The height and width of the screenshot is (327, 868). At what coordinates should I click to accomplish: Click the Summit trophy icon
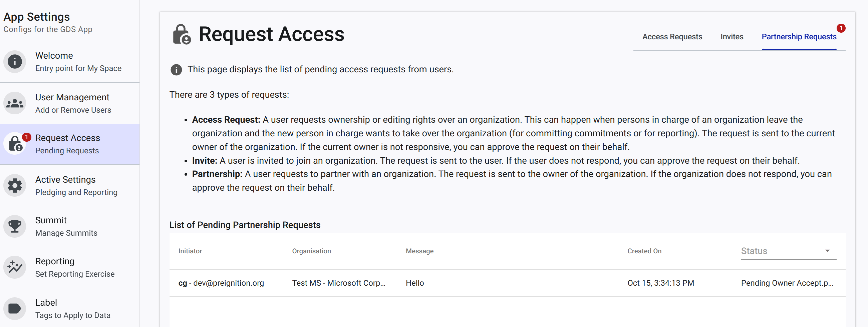click(15, 226)
